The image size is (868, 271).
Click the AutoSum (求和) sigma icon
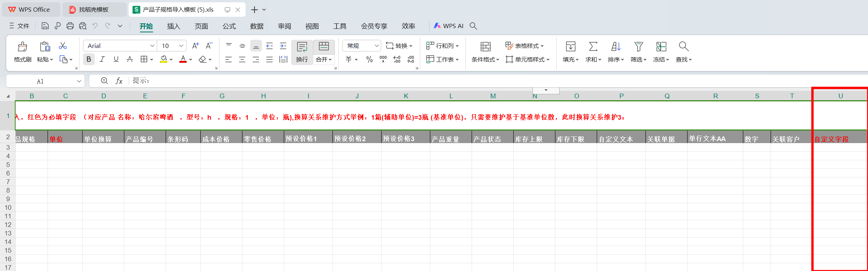click(593, 47)
